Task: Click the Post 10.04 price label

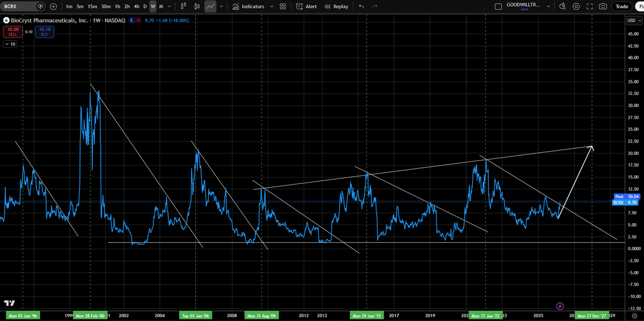Action: pos(626,197)
